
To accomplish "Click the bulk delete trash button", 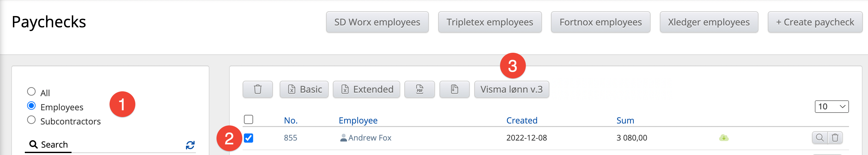I will click(x=257, y=89).
